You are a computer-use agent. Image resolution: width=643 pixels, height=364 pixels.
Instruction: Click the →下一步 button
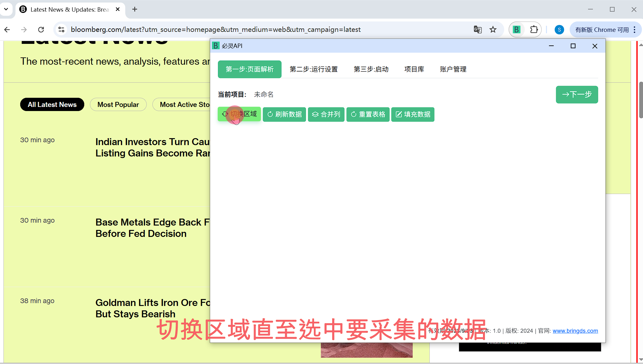(x=576, y=94)
